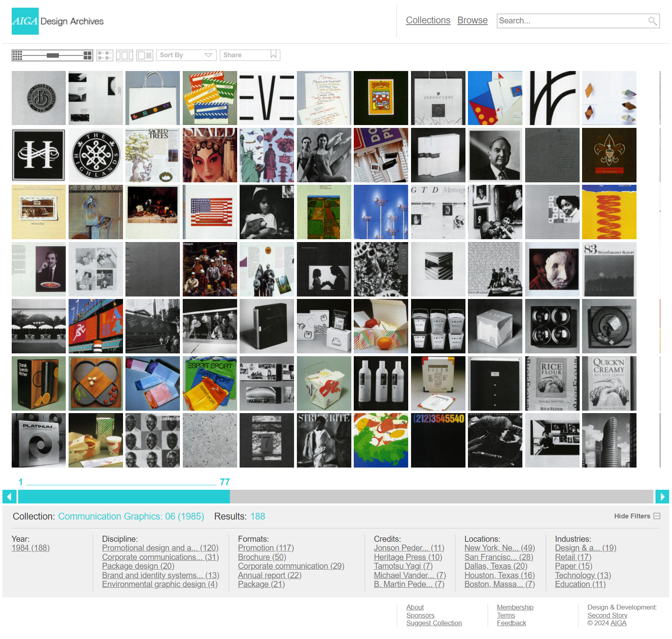Viewport: 672px width, 639px height.
Task: Switch to detail view with text icon
Action: pos(144,55)
